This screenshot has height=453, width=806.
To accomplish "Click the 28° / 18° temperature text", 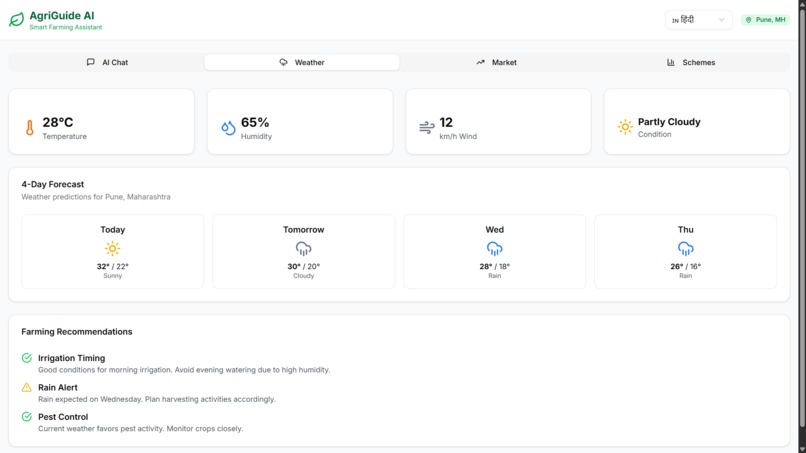I will click(x=494, y=266).
